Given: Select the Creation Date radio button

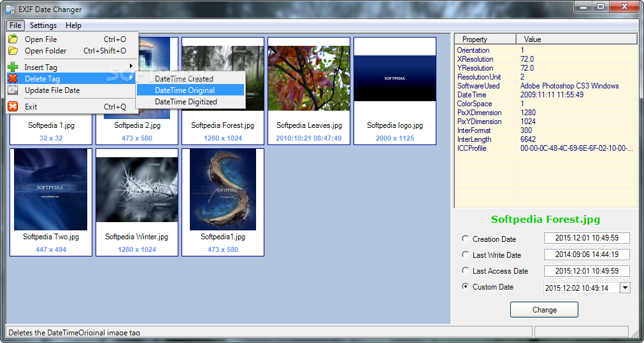Looking at the screenshot, I should click(465, 239).
